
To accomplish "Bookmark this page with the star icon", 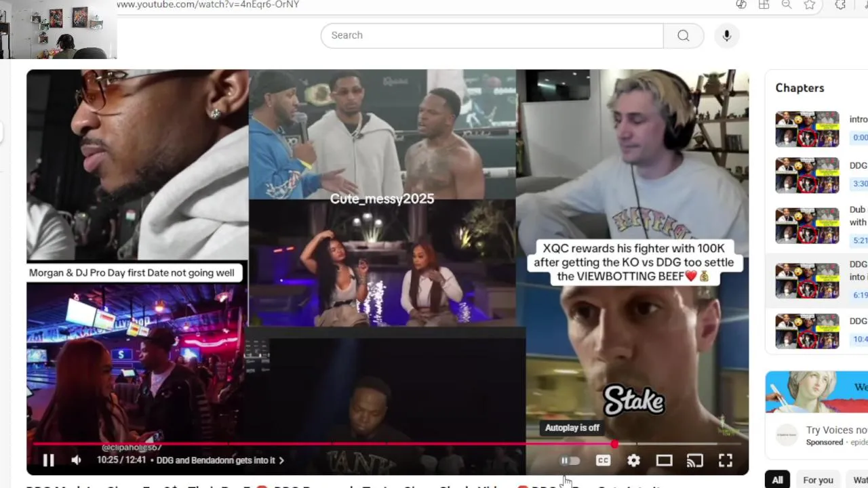I will click(809, 5).
